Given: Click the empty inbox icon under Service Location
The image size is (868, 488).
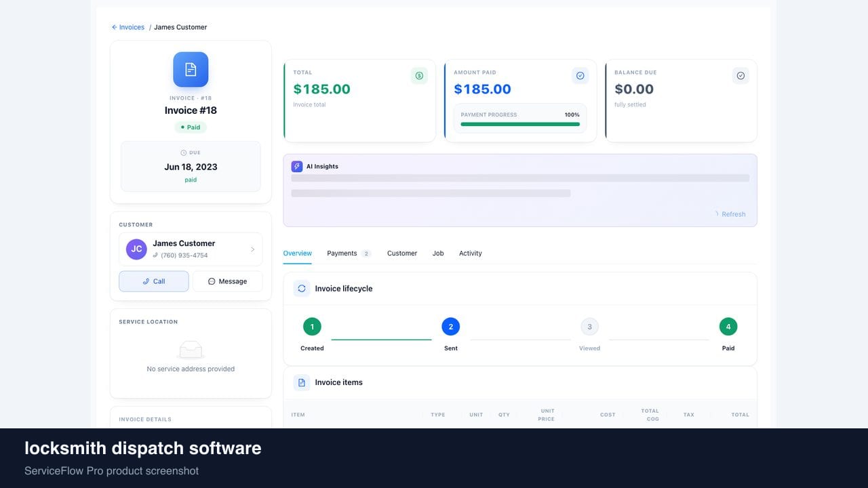Looking at the screenshot, I should point(191,350).
